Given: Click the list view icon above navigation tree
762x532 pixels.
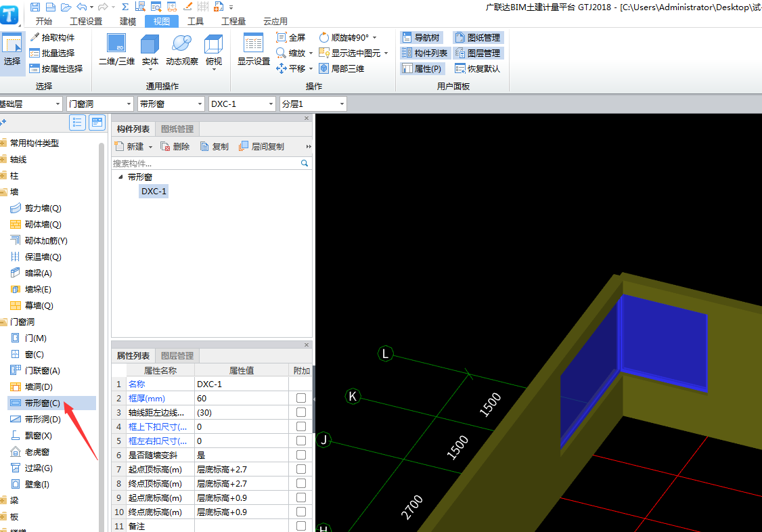Looking at the screenshot, I should (x=77, y=123).
